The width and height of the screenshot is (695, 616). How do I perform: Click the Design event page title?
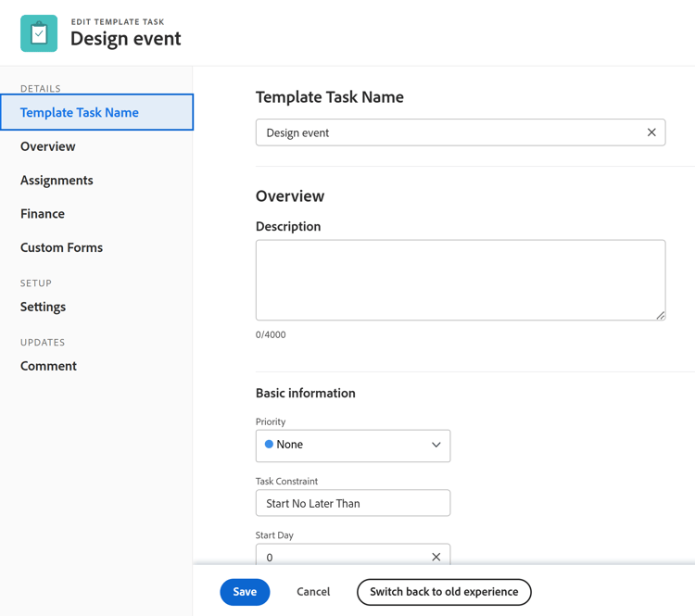coord(126,39)
